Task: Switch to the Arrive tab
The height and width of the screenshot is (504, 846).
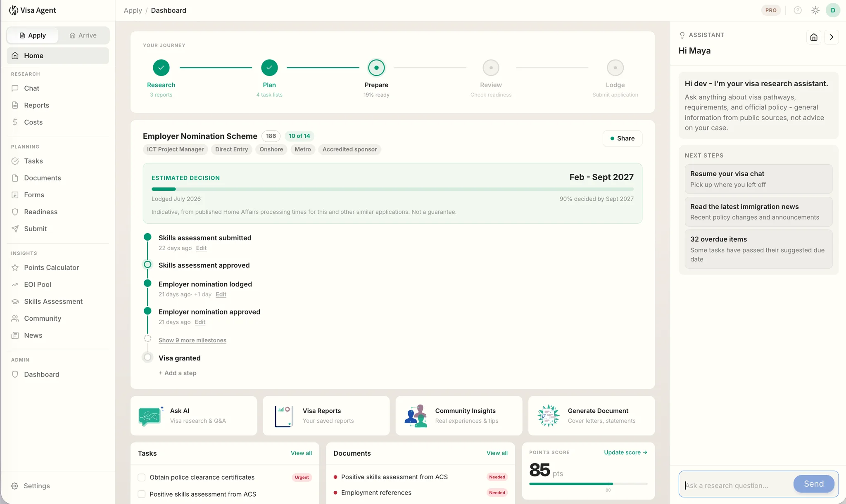Action: pos(83,35)
